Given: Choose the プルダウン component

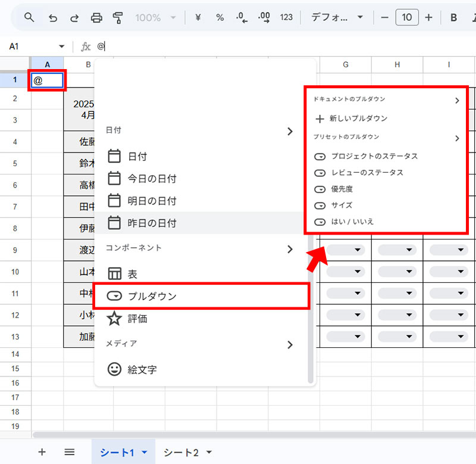Looking at the screenshot, I should click(x=201, y=296).
